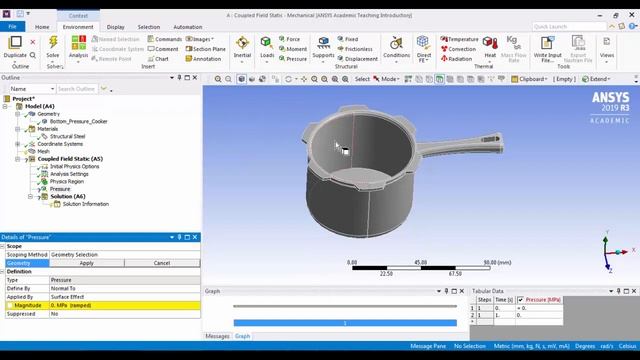Click the Message Pane status entry
Image resolution: width=640 pixels, height=360 pixels.
428,346
